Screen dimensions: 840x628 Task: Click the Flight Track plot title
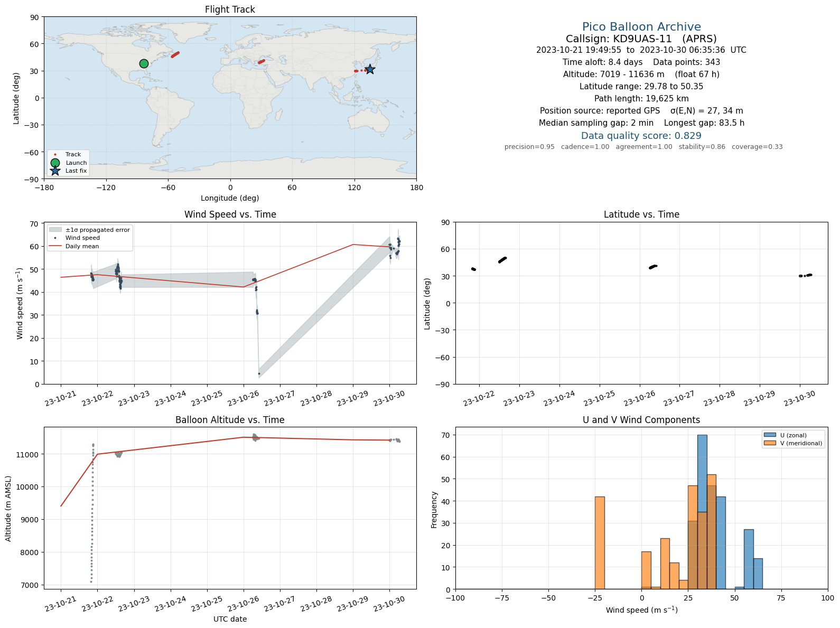pyautogui.click(x=230, y=10)
